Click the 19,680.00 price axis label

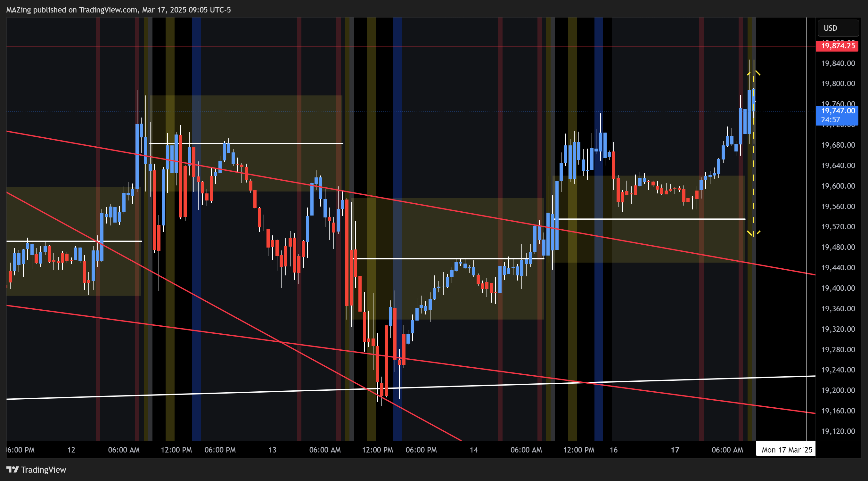[x=838, y=145]
